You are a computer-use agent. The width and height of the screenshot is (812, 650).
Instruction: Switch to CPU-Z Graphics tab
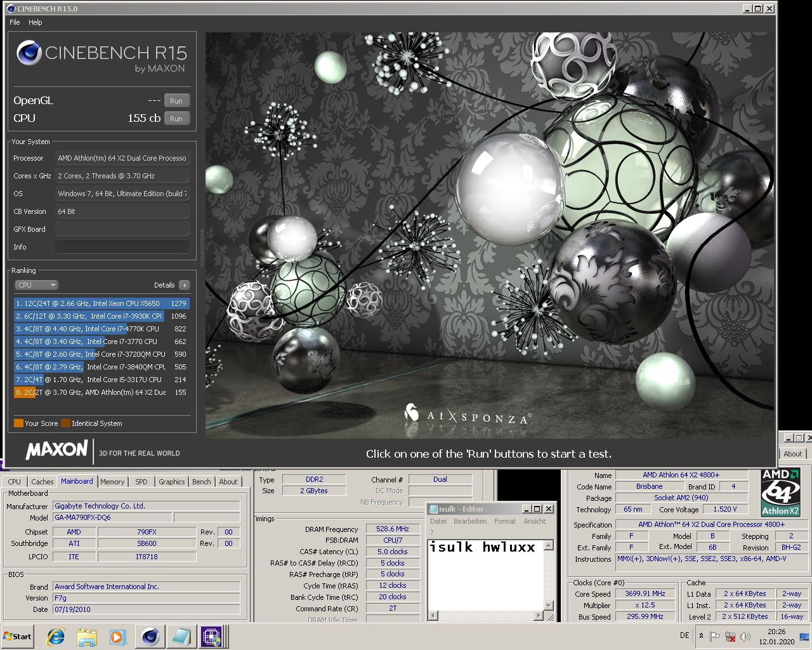coord(172,482)
